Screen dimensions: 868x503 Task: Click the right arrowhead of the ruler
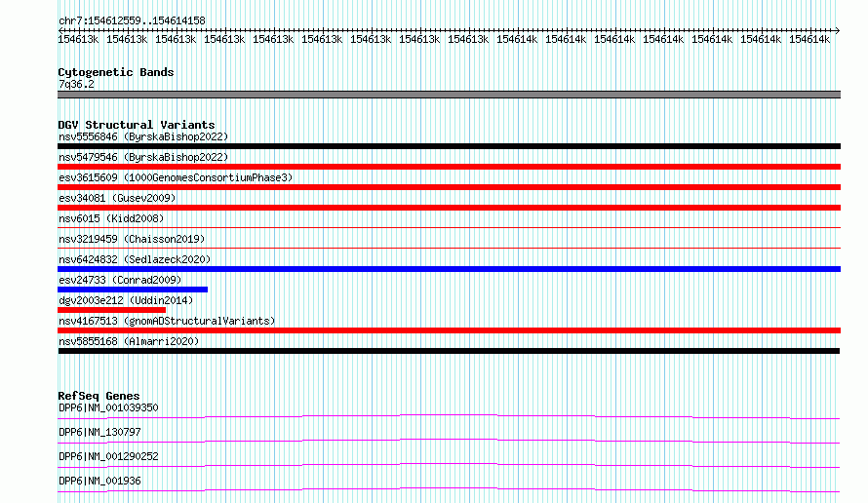(838, 30)
